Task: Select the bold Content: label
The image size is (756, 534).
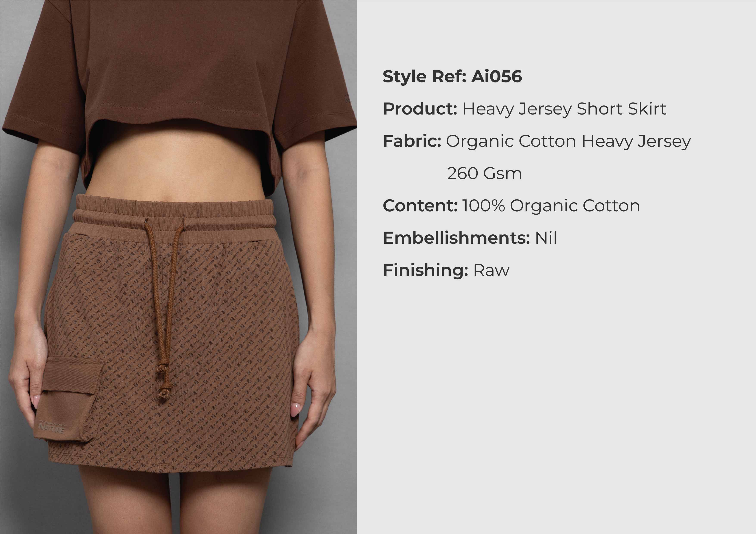Action: [x=420, y=206]
